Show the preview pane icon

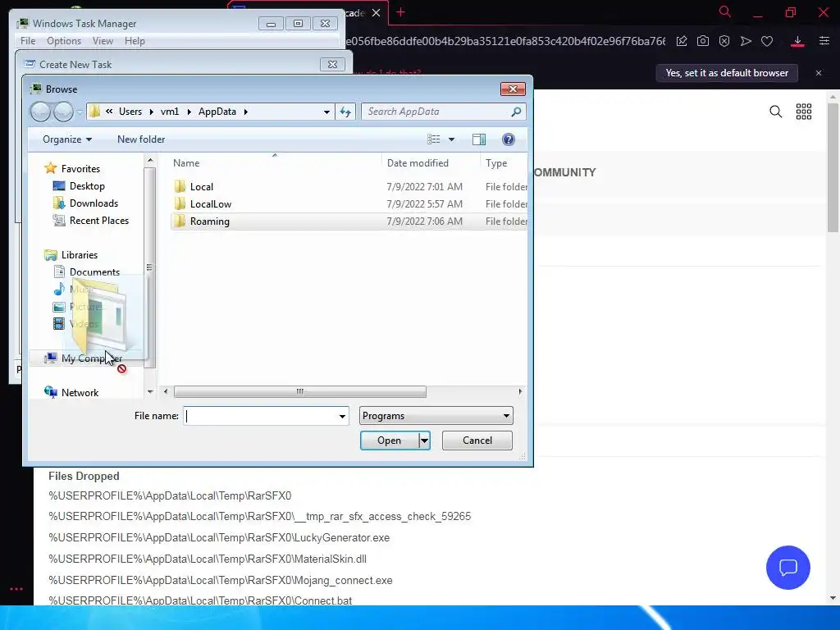tap(479, 139)
